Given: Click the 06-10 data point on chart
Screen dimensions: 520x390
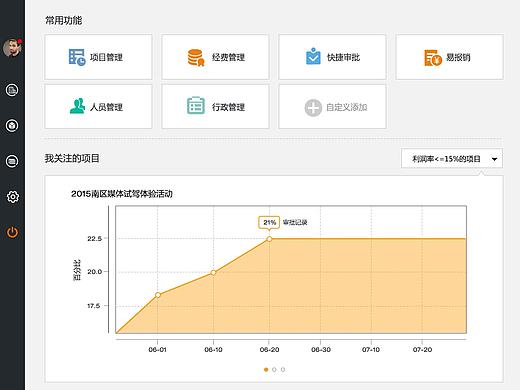Looking at the screenshot, I should tap(213, 272).
